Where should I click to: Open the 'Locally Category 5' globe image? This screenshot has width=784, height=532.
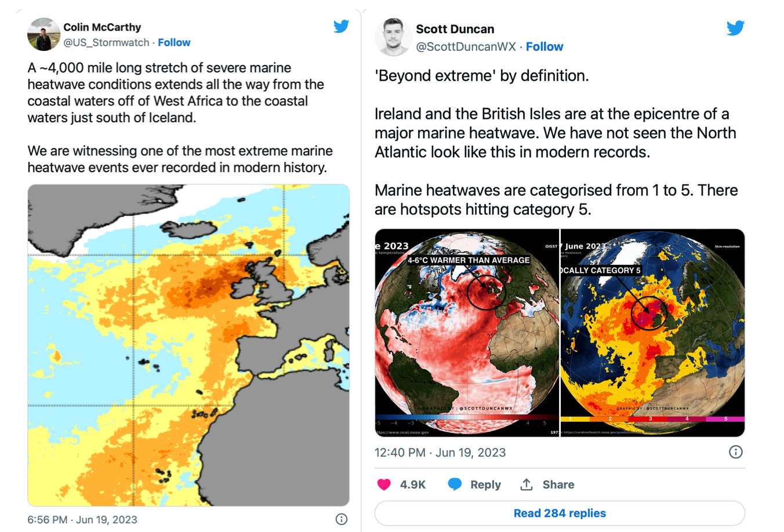tap(652, 333)
